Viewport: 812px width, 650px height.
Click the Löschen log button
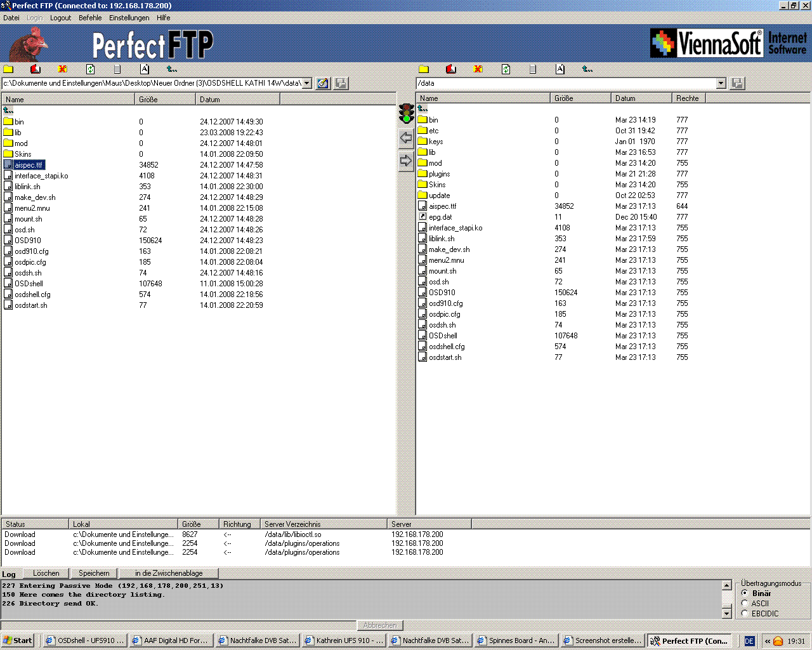(x=46, y=573)
